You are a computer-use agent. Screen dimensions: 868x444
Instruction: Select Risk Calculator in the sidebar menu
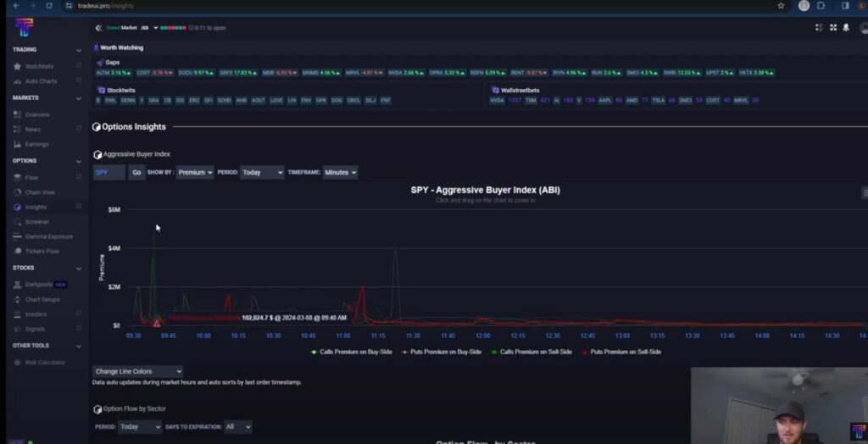pyautogui.click(x=46, y=363)
